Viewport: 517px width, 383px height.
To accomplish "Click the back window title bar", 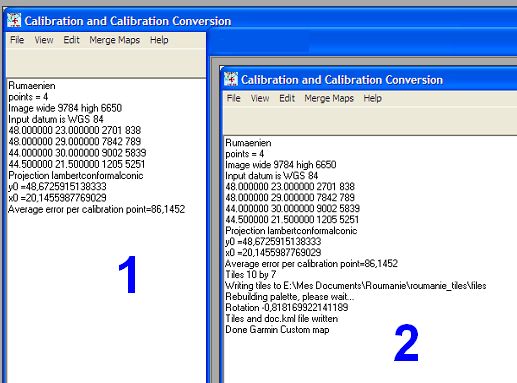I will (260, 21).
